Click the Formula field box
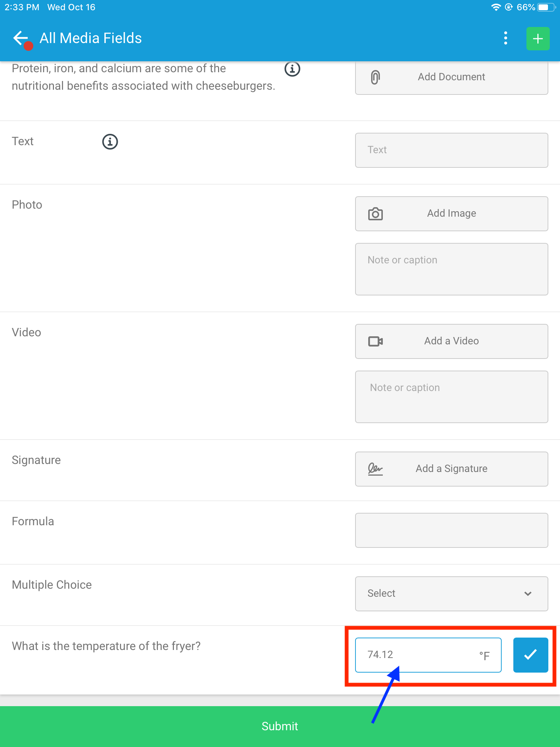 [x=451, y=530]
